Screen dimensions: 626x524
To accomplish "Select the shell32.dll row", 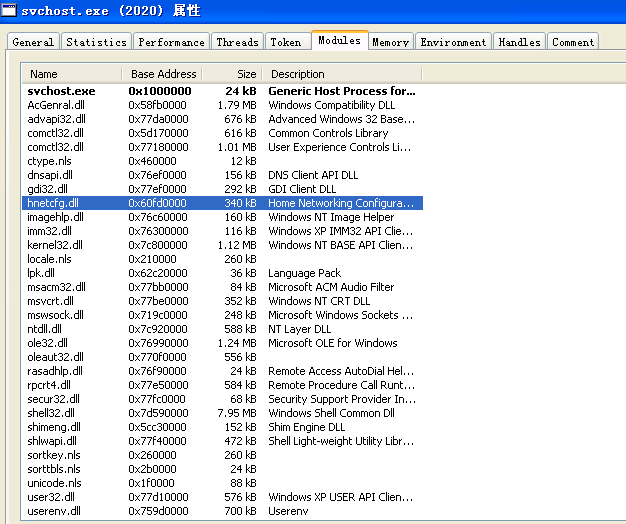I will 55,413.
